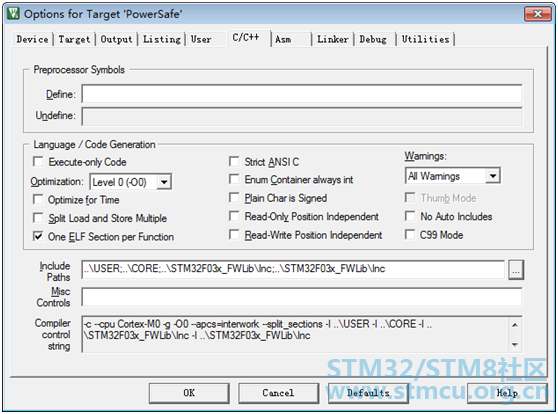Enable C99 Mode checkbox
558x414 pixels.
tap(410, 235)
